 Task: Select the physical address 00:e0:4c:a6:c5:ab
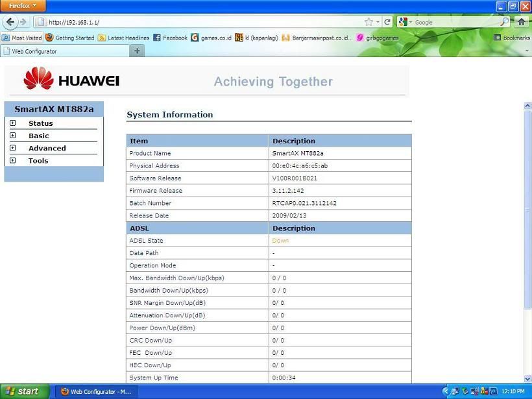coord(300,166)
